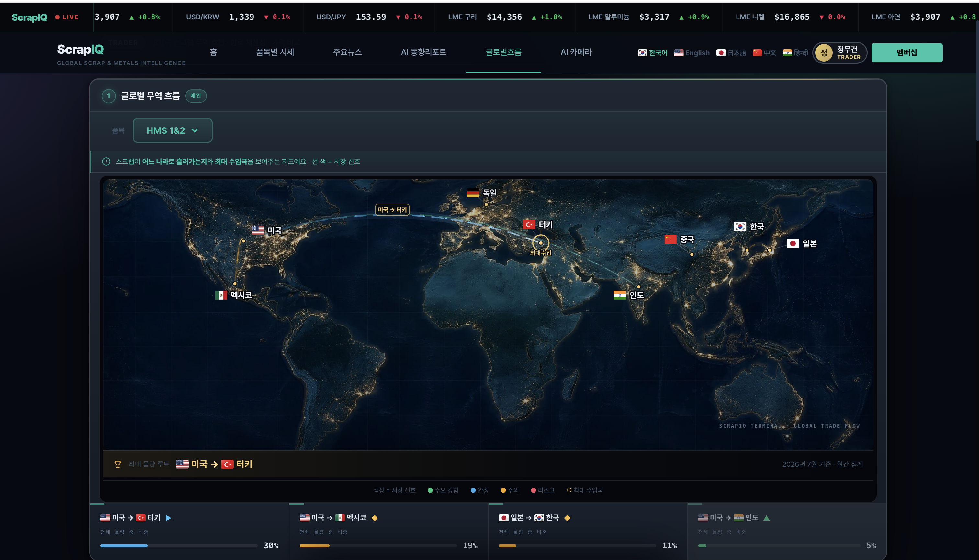
Task: Click the 미국 → 터키 route label on map
Action: [392, 210]
